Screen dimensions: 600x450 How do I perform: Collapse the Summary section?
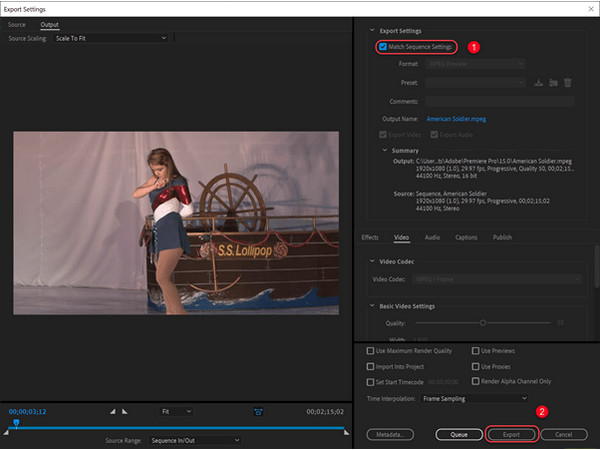[x=385, y=150]
